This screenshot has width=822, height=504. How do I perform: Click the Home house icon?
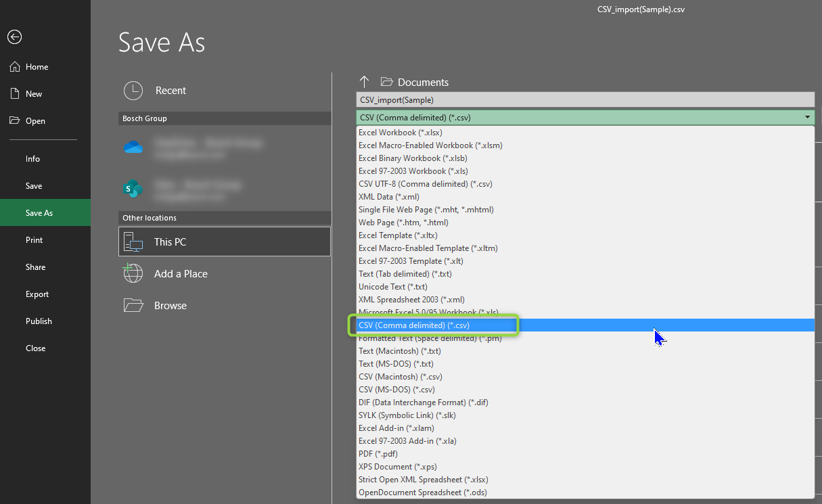coord(15,67)
